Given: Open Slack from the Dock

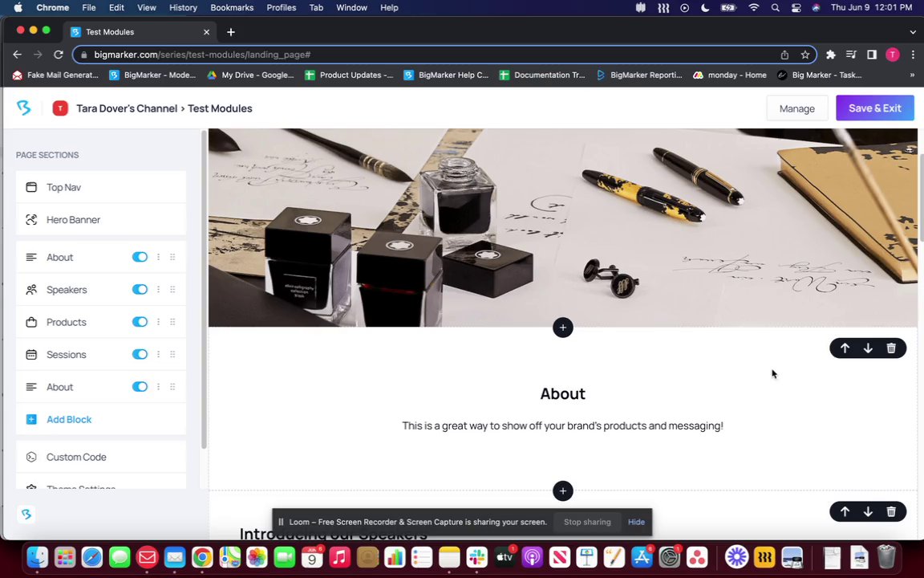Looking at the screenshot, I should click(x=476, y=557).
